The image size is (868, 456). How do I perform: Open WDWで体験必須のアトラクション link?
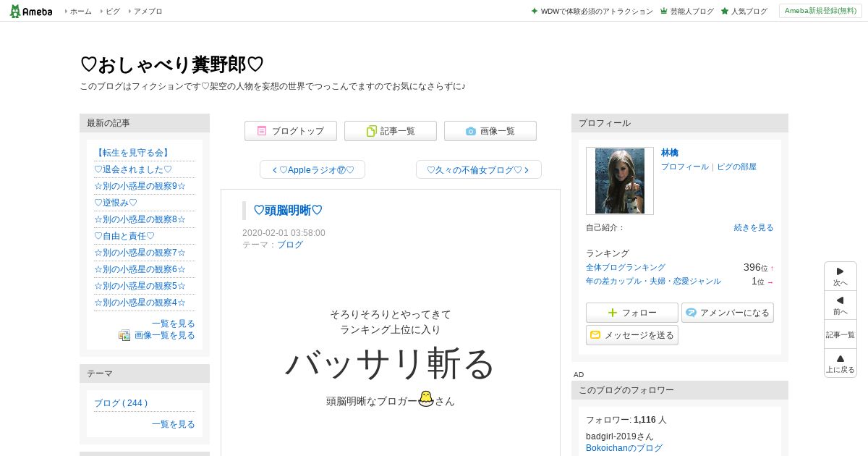click(x=597, y=12)
